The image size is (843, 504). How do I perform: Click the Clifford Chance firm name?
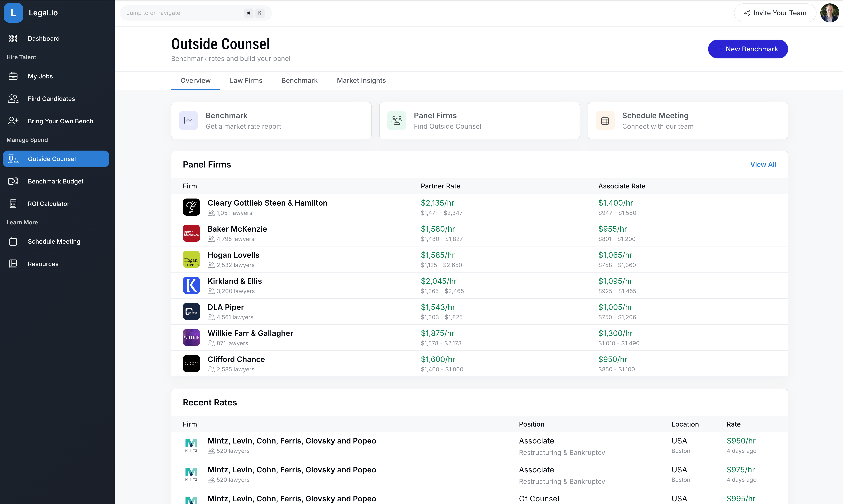(236, 359)
